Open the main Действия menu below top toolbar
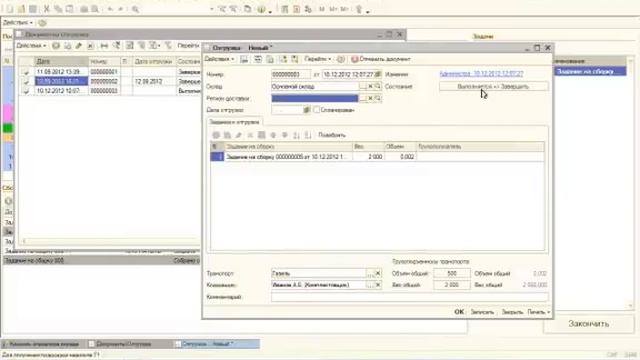 point(18,23)
